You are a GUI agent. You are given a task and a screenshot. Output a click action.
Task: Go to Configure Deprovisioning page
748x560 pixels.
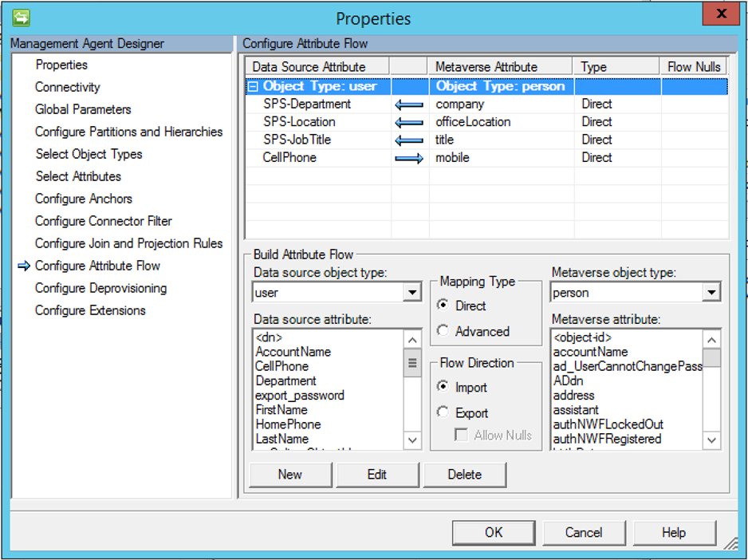[x=100, y=288]
